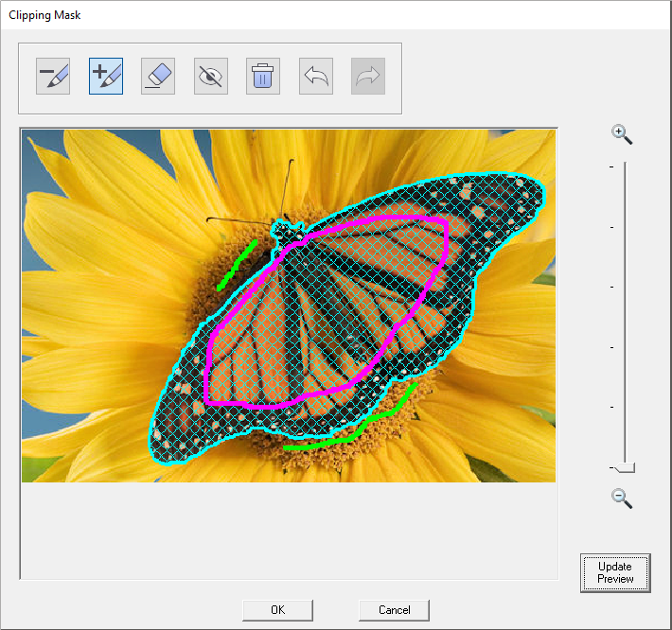672x630 pixels.
Task: Click the upper green stroke near the antennae
Action: [x=237, y=264]
